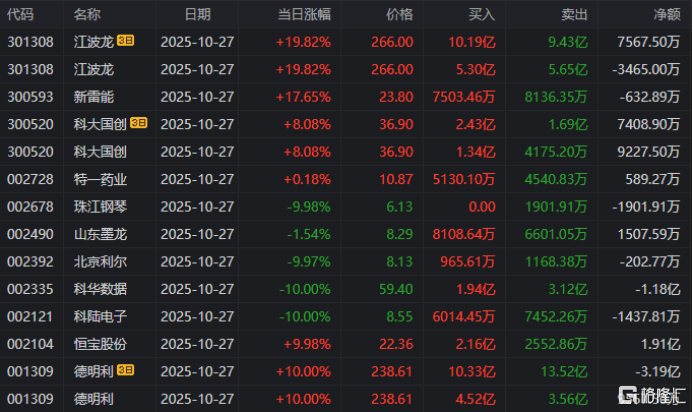Sort by the 代码 column header
Image resolution: width=693 pixels, height=412 pixels.
coord(20,15)
